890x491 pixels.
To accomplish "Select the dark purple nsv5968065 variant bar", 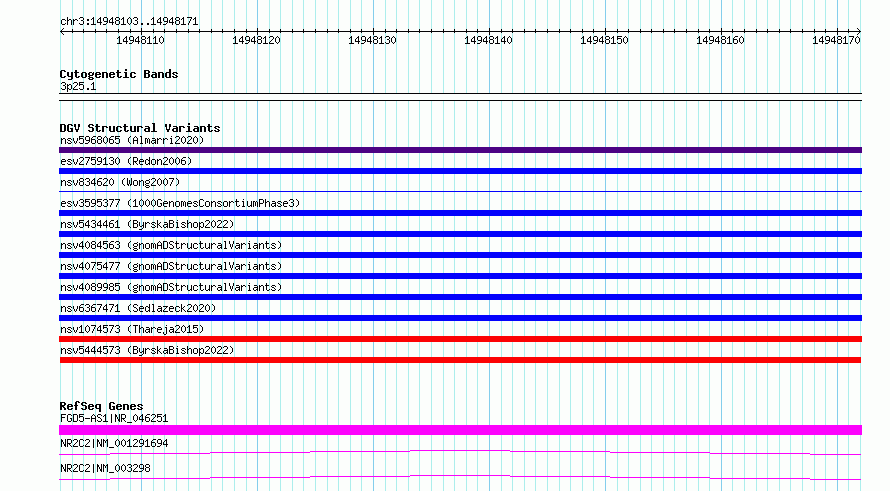I will (x=460, y=150).
